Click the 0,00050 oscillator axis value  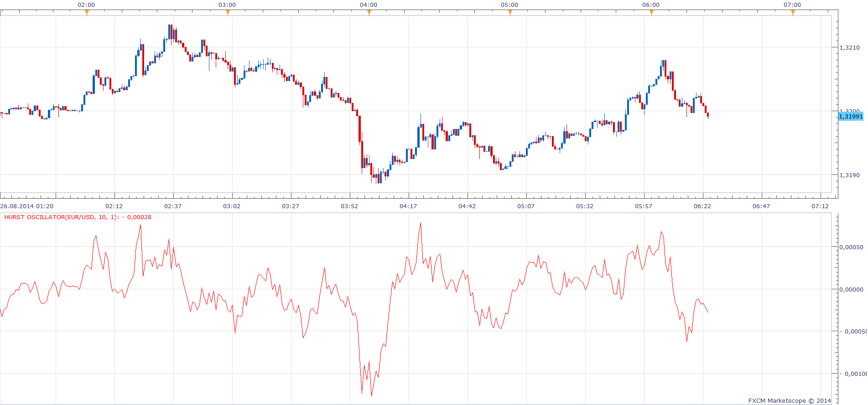pos(851,247)
